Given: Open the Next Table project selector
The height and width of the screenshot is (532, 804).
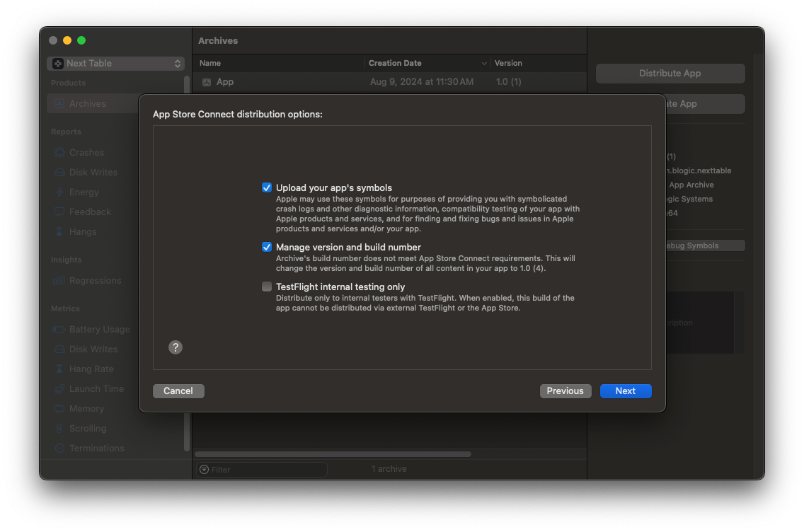Looking at the screenshot, I should coord(115,63).
